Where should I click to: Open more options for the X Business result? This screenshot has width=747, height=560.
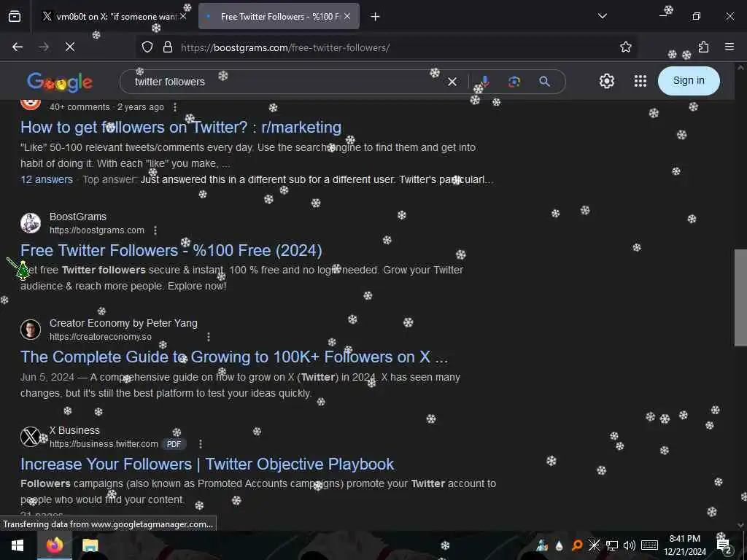click(x=201, y=444)
